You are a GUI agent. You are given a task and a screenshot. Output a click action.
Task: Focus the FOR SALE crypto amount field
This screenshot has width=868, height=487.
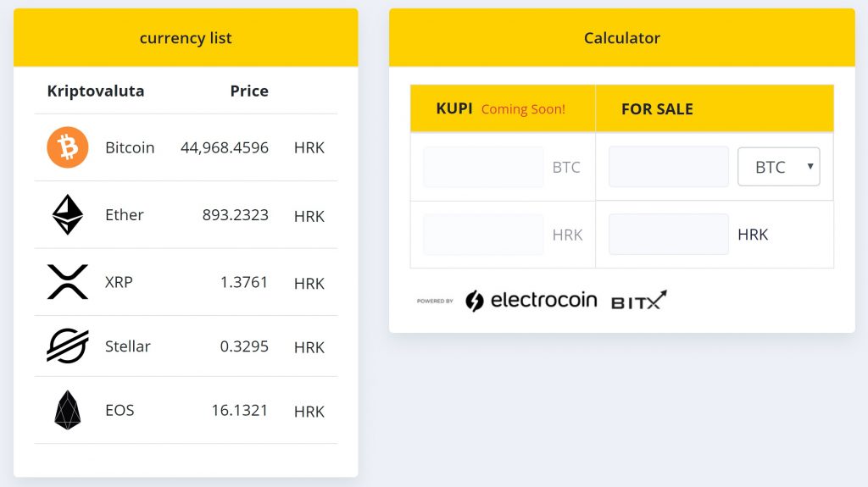[x=669, y=167]
